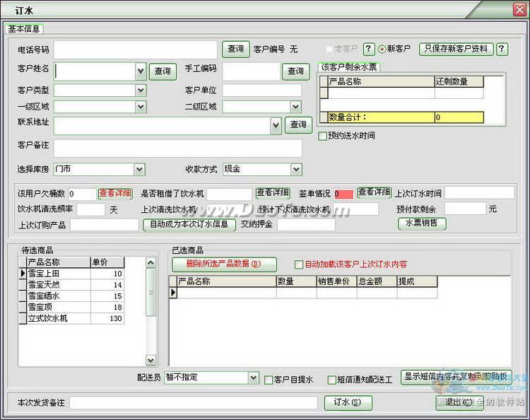The image size is (530, 420).
Task: Click the 预付款剩余 input field
Action: (x=465, y=209)
